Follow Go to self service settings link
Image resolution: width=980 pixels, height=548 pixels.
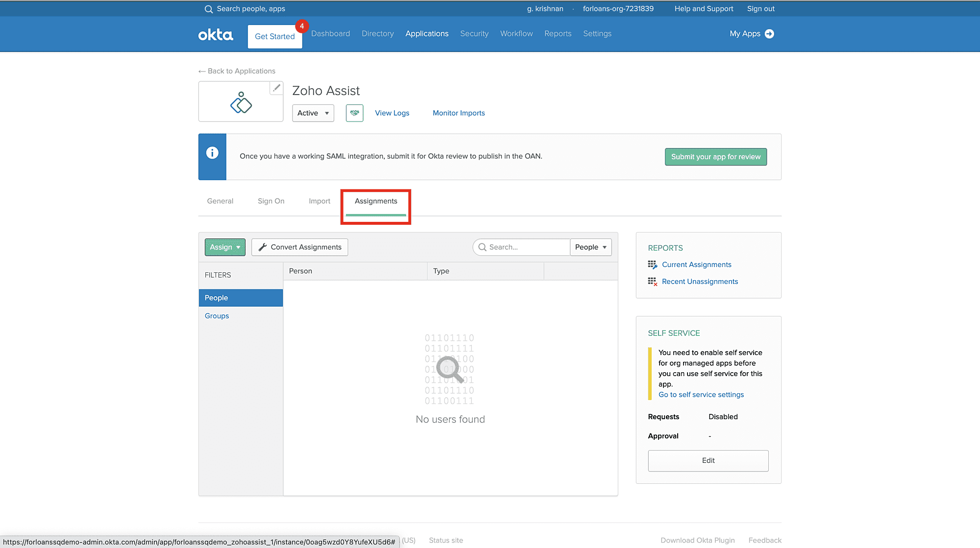pos(701,395)
